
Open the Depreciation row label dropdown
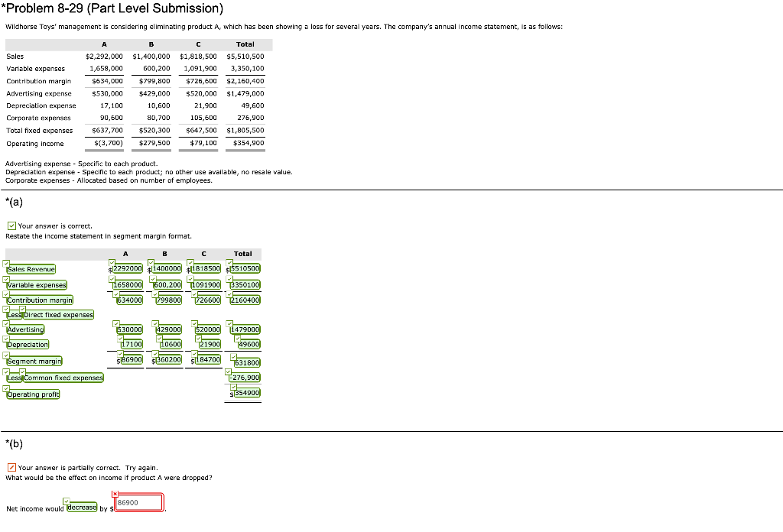pyautogui.click(x=28, y=345)
